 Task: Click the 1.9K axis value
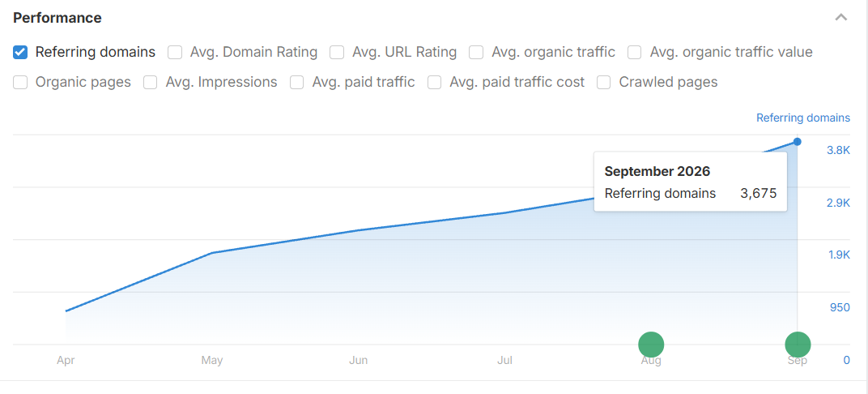(839, 255)
